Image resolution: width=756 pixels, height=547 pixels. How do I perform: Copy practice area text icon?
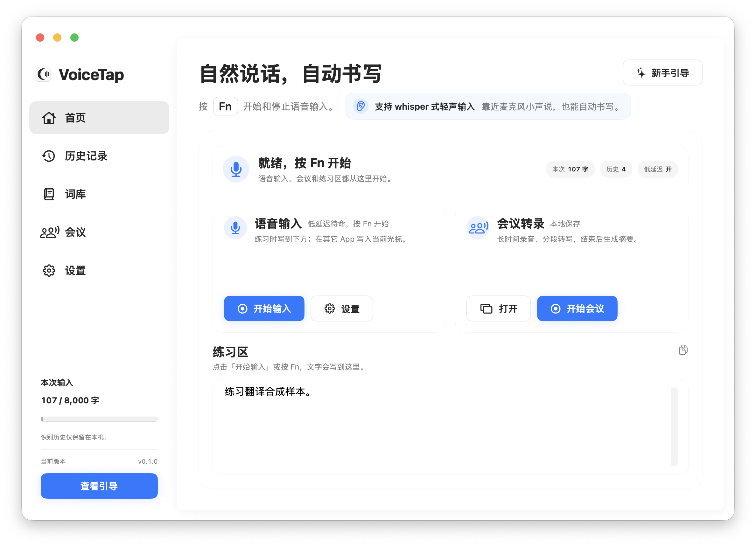pyautogui.click(x=683, y=350)
